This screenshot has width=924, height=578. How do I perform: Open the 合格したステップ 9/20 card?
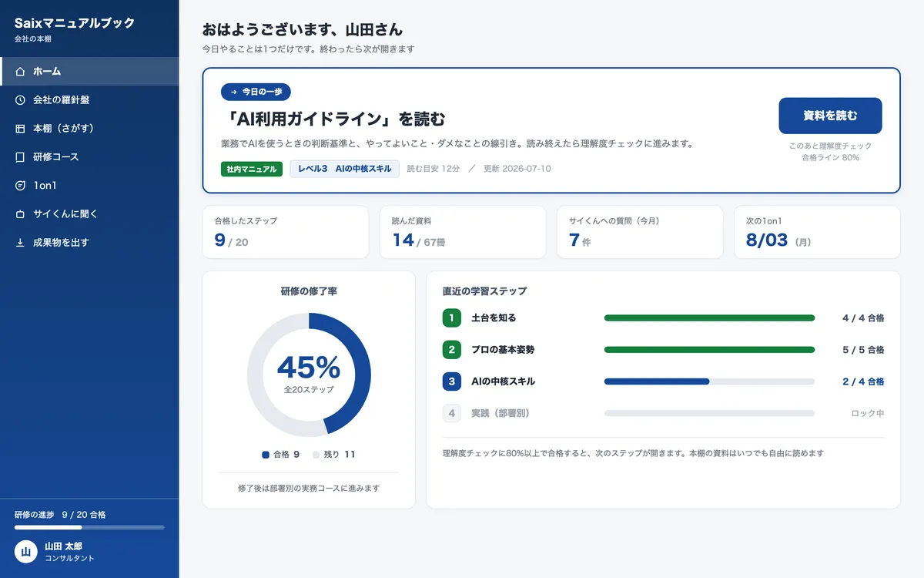click(x=286, y=232)
